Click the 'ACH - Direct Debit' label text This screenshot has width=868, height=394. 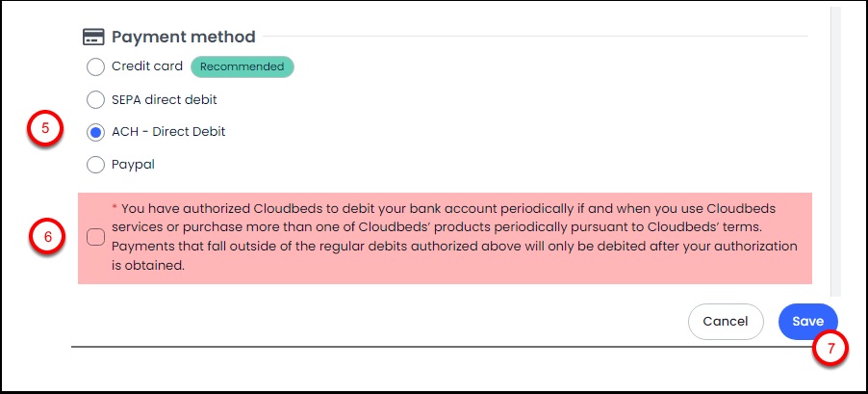point(168,132)
